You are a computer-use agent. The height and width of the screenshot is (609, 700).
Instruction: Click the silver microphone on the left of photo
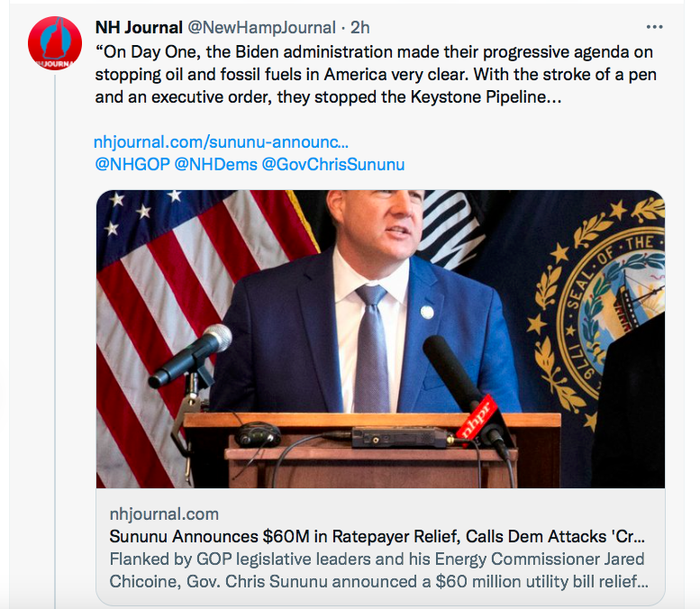point(192,354)
